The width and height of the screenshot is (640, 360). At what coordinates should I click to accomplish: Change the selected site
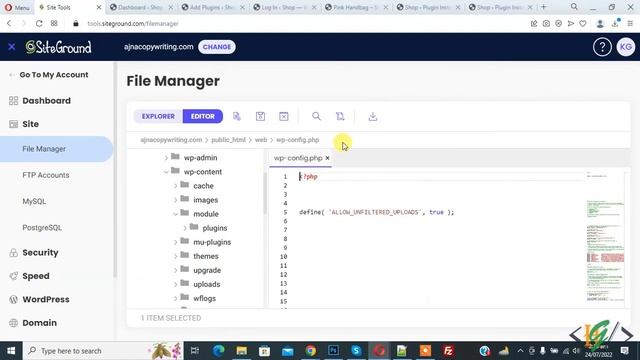pyautogui.click(x=217, y=47)
